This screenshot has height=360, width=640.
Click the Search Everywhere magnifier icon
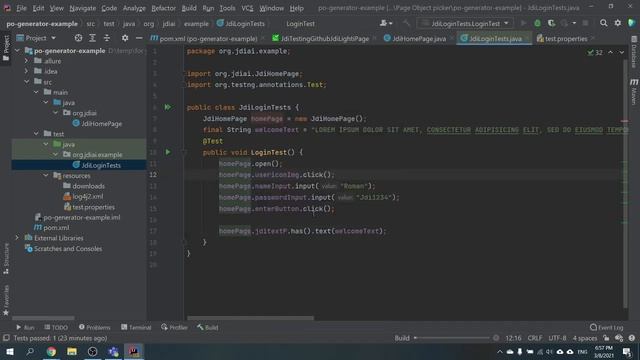[x=603, y=23]
